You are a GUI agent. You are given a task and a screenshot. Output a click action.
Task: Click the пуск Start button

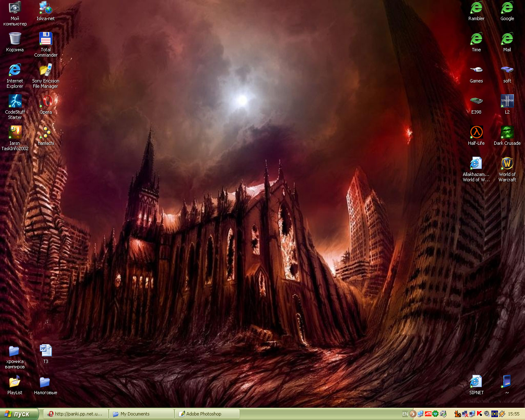(20, 414)
